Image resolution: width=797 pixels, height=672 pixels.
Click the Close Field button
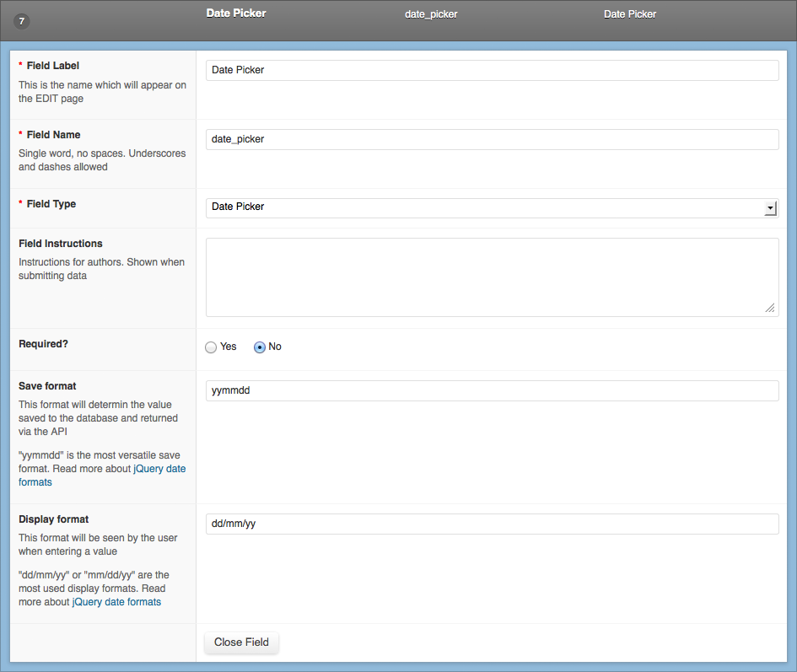241,642
